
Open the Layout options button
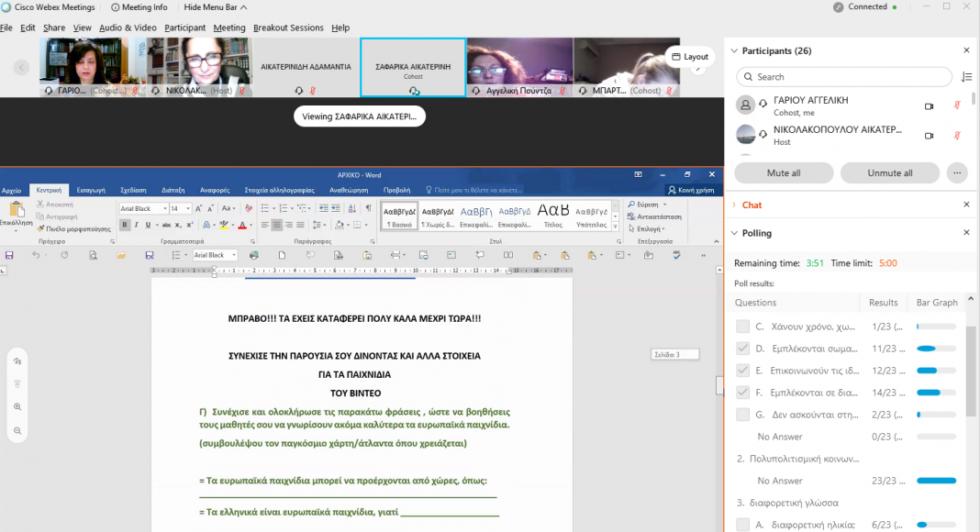coord(689,57)
